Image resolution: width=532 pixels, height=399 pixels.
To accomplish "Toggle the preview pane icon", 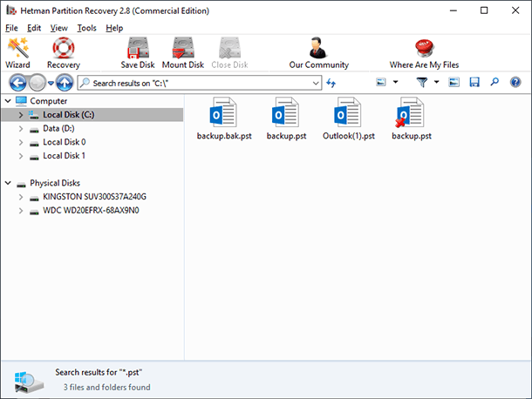I will tap(454, 82).
